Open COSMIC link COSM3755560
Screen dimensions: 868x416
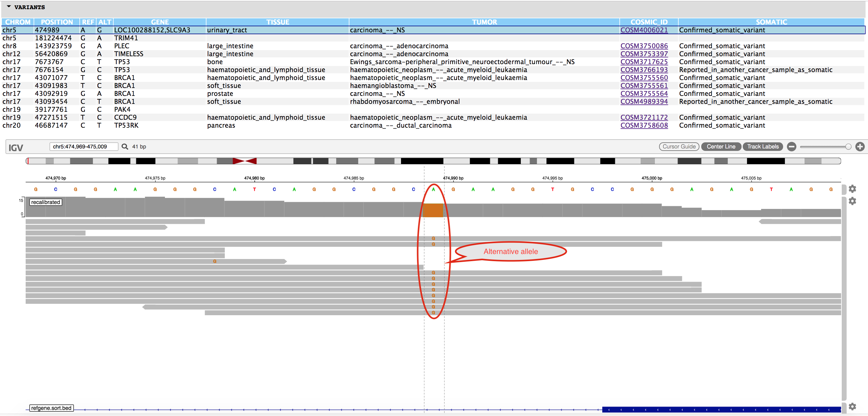(644, 78)
